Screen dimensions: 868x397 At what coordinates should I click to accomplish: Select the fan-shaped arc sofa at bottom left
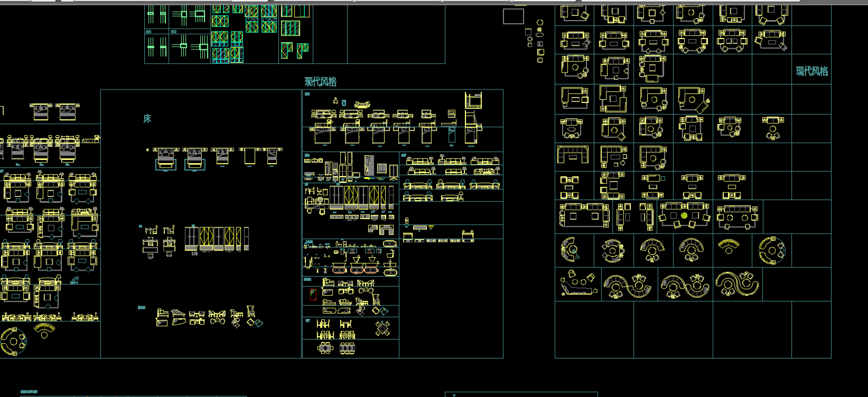(x=44, y=330)
